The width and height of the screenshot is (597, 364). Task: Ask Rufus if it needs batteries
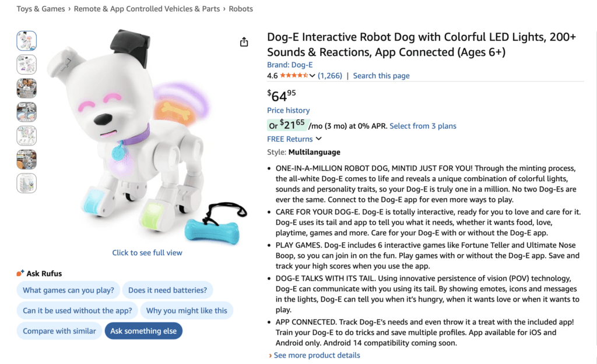tap(168, 290)
